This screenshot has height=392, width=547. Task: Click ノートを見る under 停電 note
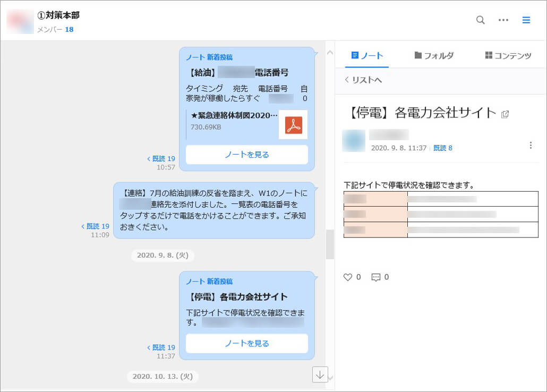click(x=246, y=343)
